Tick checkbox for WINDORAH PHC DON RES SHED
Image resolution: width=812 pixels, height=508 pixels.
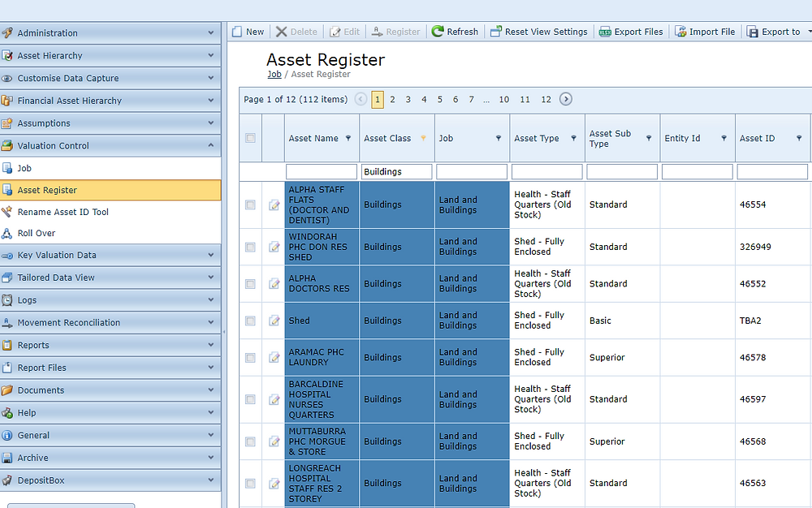click(x=250, y=248)
